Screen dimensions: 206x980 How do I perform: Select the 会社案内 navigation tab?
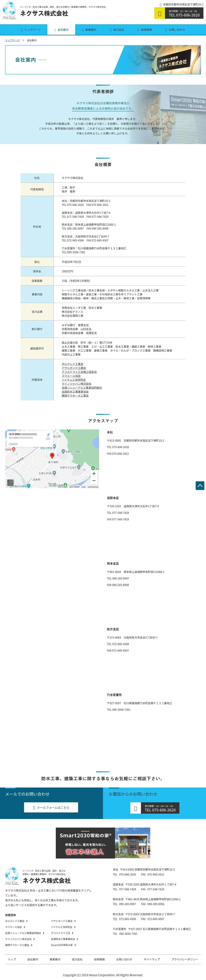coord(61,30)
